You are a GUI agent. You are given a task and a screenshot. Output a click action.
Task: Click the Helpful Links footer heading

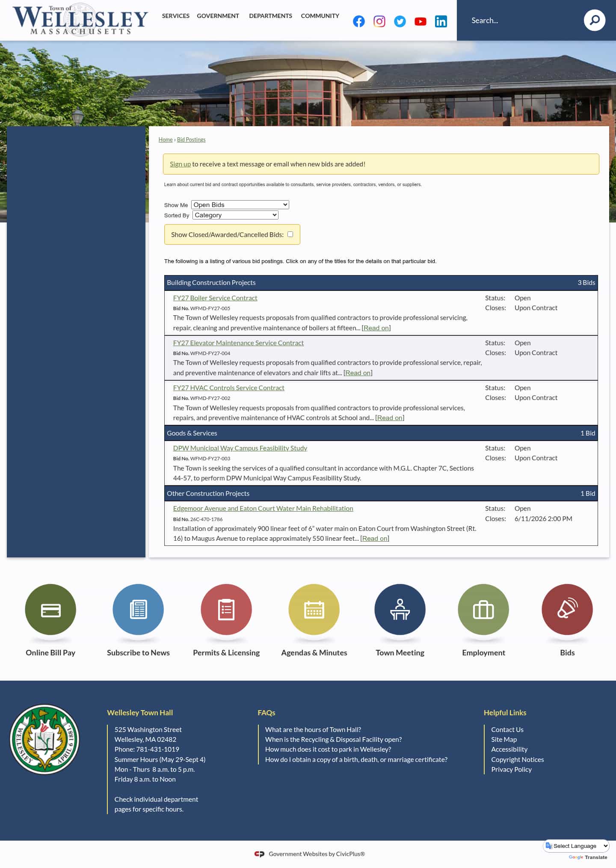505,713
